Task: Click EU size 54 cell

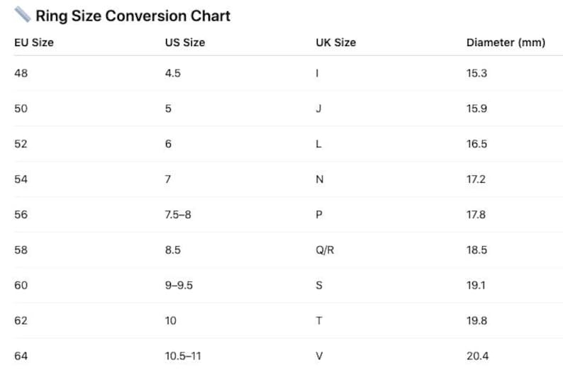Action: pos(21,179)
